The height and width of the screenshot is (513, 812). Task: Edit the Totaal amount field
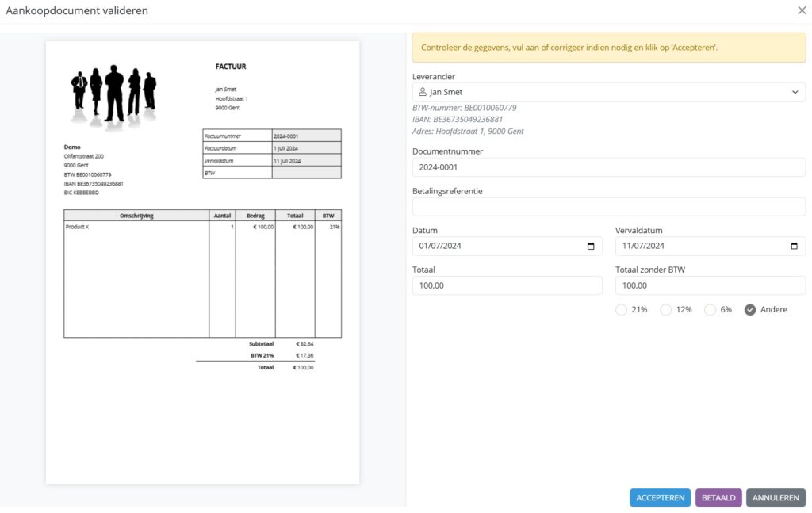tap(507, 285)
